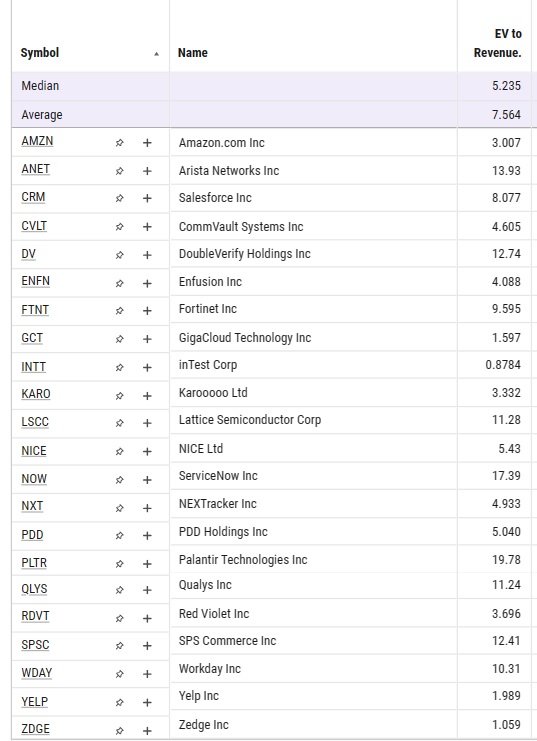Add CRM using its plus icon
The width and height of the screenshot is (537, 741).
coord(147,198)
